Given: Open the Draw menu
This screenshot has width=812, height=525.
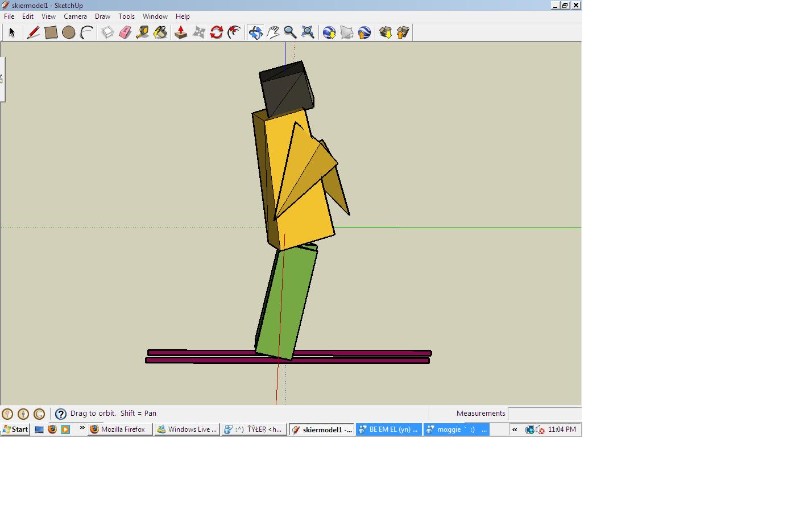Looking at the screenshot, I should click(102, 16).
